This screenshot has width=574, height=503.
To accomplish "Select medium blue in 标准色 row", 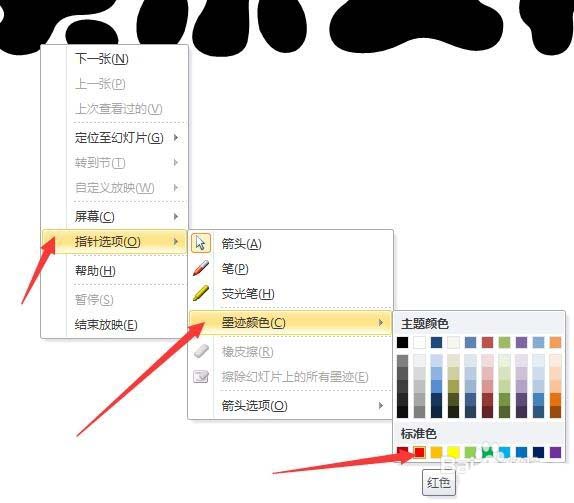I will click(522, 452).
